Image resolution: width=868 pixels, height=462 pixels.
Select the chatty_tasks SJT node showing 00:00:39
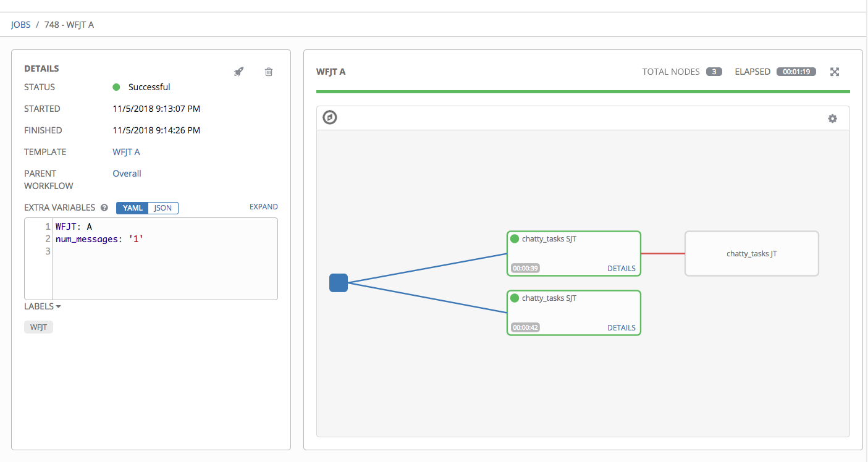point(574,253)
